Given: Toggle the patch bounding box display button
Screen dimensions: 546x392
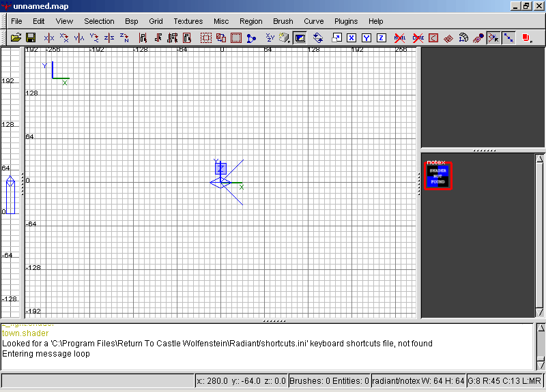Looking at the screenshot, I should click(x=433, y=37).
